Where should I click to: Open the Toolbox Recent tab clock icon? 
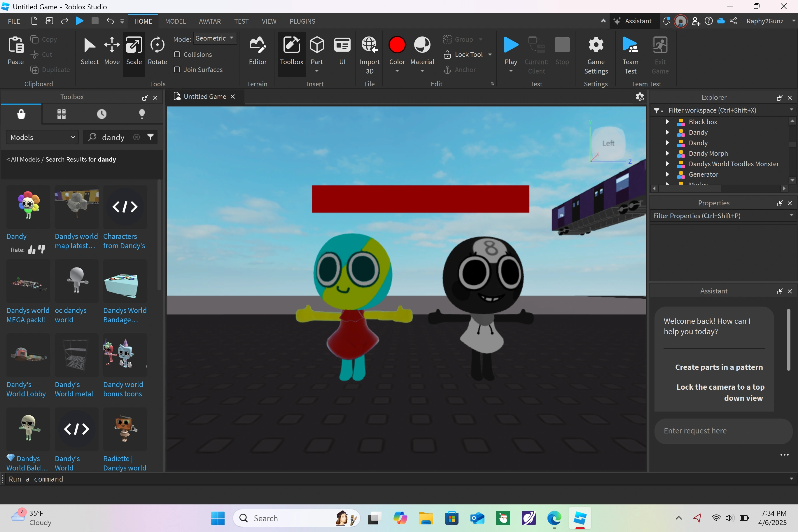pos(101,114)
